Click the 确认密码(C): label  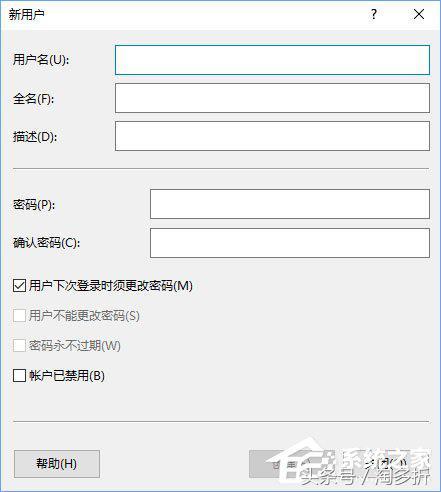pyautogui.click(x=47, y=243)
